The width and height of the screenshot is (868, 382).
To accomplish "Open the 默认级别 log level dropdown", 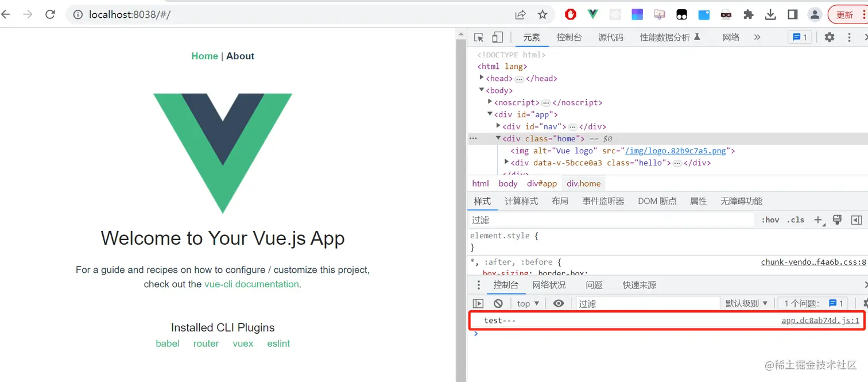I will coord(746,303).
